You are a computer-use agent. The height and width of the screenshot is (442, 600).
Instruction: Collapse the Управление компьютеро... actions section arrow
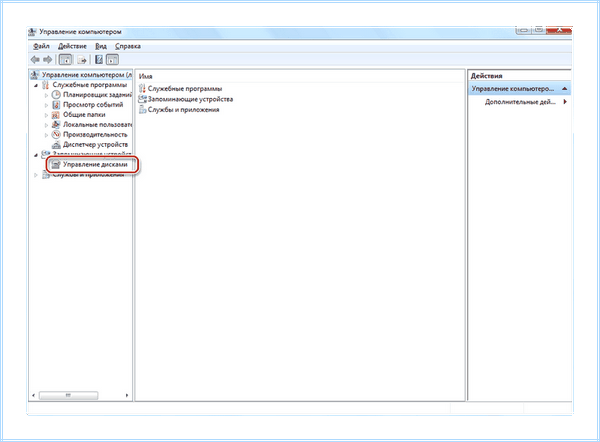pyautogui.click(x=564, y=88)
